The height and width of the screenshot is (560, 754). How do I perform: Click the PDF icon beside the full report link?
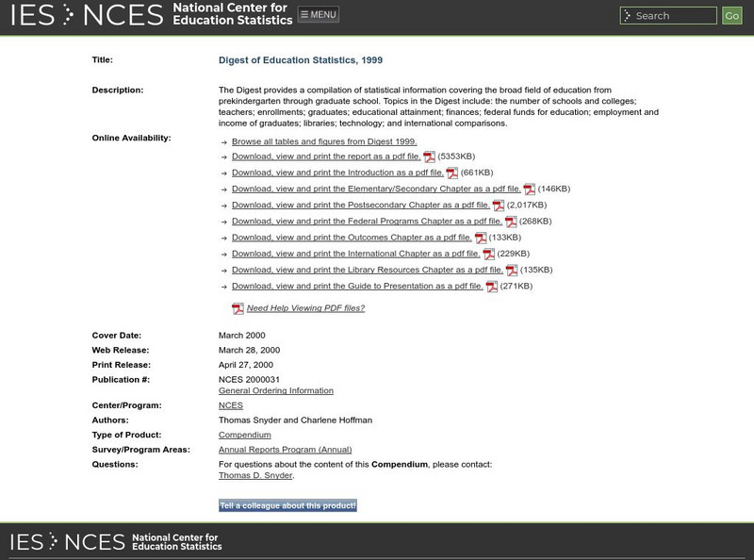pyautogui.click(x=429, y=157)
